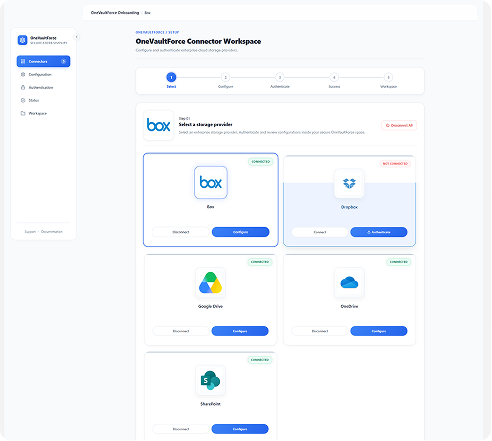Click the Box logo in the provider card
Image resolution: width=492 pixels, height=441 pixels.
tap(211, 182)
